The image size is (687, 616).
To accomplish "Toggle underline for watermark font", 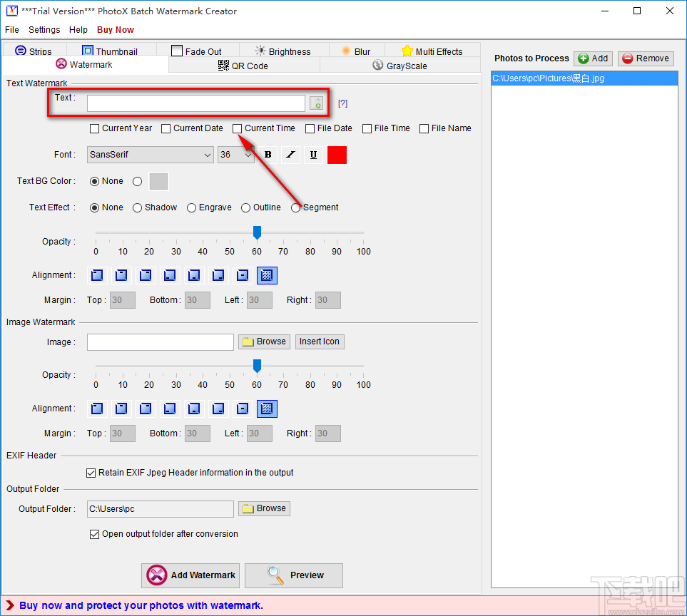I will click(313, 155).
